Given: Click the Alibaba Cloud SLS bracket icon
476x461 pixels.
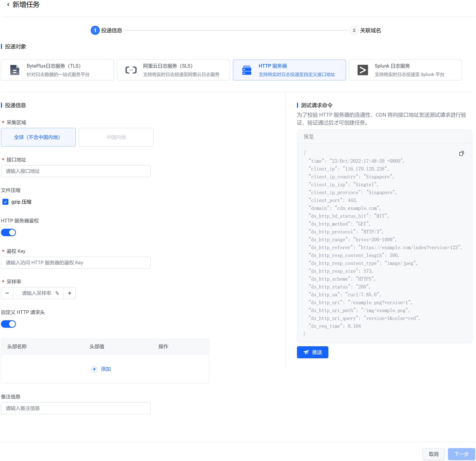Looking at the screenshot, I should pyautogui.click(x=131, y=70).
